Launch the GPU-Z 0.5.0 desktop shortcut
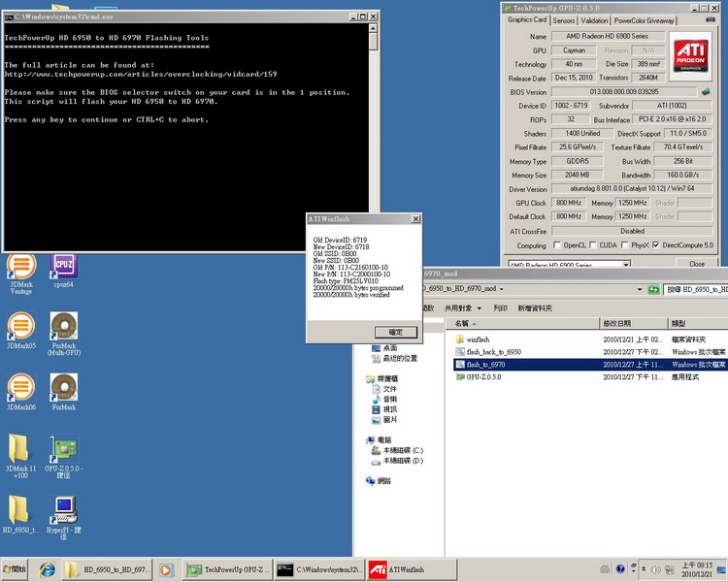The width and height of the screenshot is (728, 582). [x=64, y=457]
